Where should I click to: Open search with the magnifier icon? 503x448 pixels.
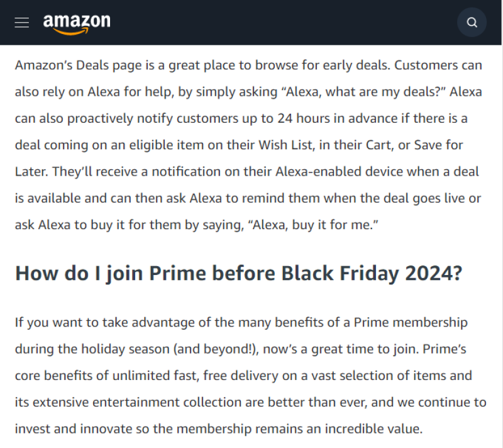pos(472,23)
